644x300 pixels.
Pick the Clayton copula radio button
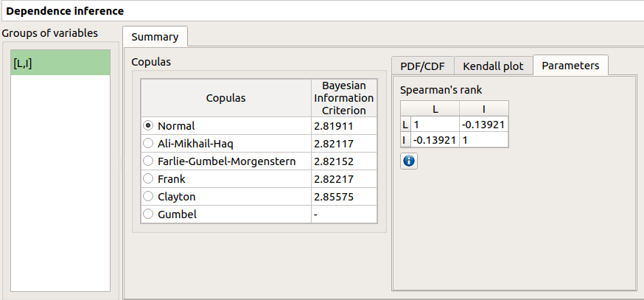(149, 197)
